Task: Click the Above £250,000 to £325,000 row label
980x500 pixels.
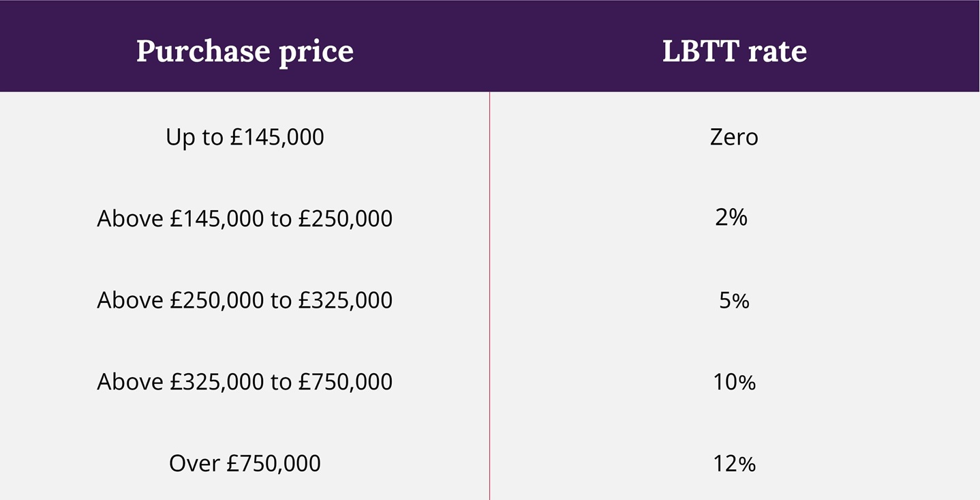Action: 245,300
